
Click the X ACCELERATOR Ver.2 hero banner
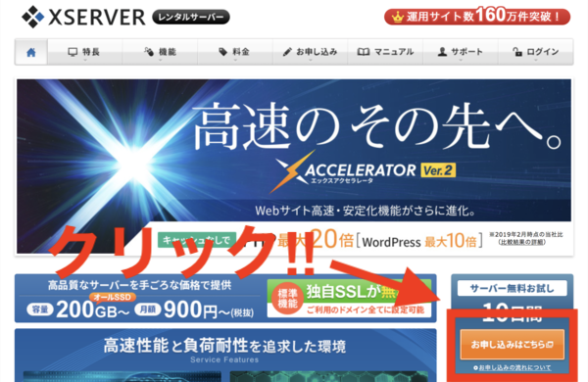[x=294, y=167]
